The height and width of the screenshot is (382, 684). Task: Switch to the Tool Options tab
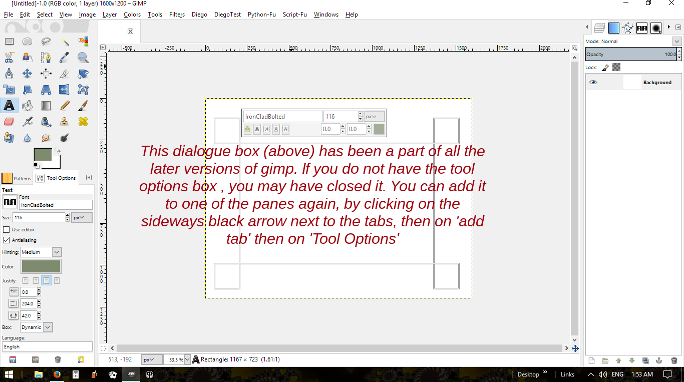coord(57,178)
